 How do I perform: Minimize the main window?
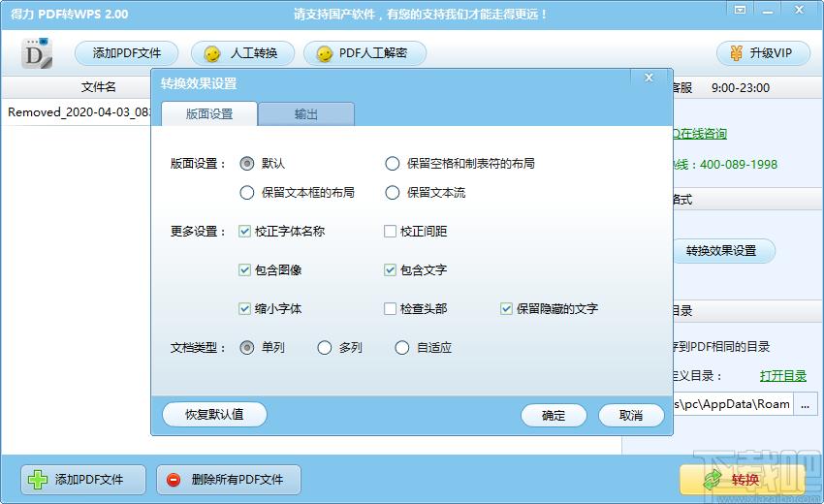(768, 11)
